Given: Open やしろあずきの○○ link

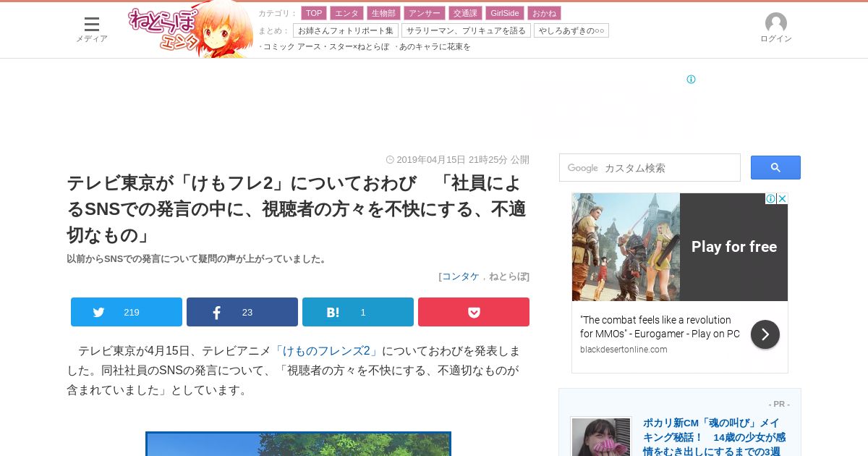Looking at the screenshot, I should pyautogui.click(x=571, y=30).
